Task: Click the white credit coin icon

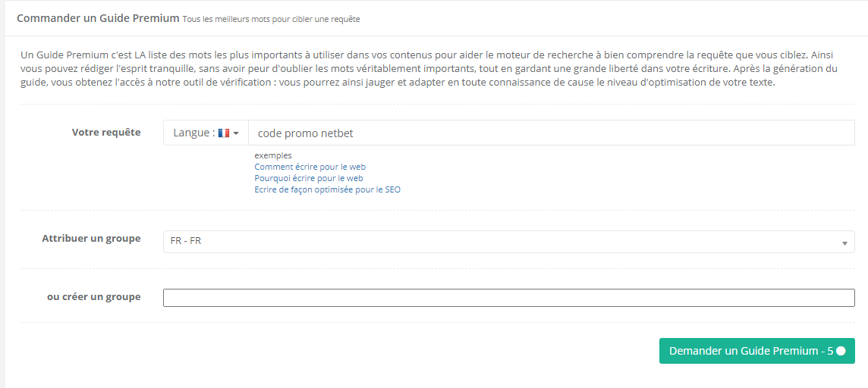Action: (x=841, y=351)
